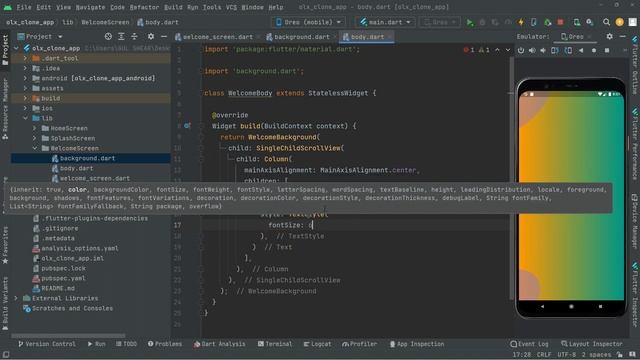This screenshot has height=360, width=640.
Task: Open Logcat tool window
Action: click(x=318, y=344)
